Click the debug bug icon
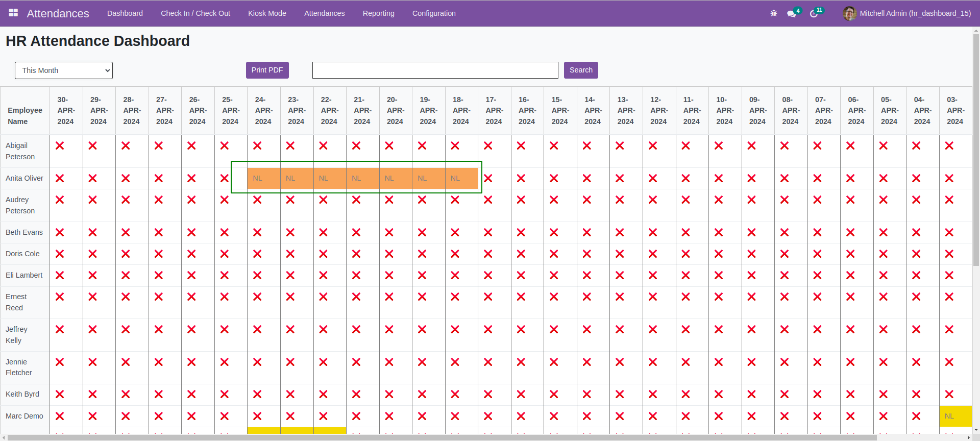 point(773,13)
